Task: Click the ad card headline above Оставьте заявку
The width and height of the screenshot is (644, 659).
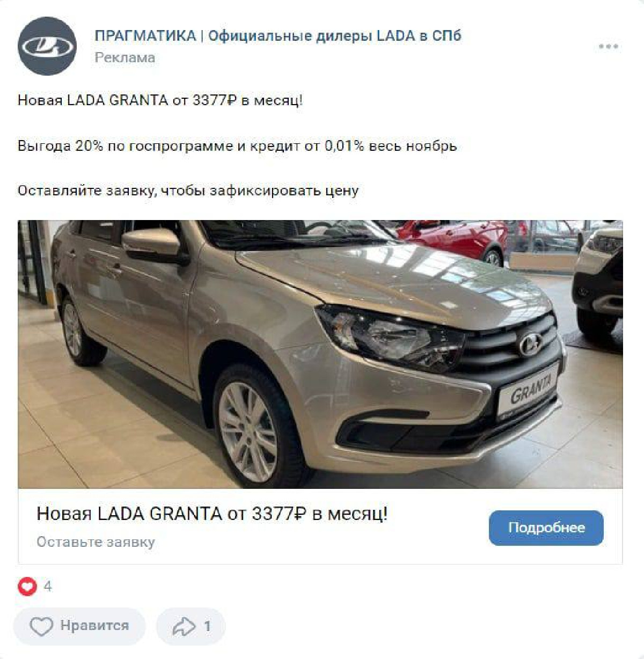Action: click(x=212, y=514)
